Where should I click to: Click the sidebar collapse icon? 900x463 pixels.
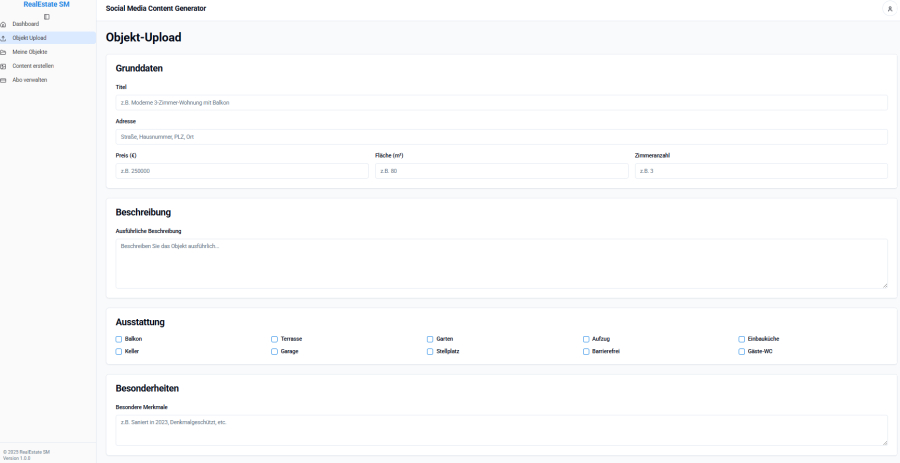47,16
